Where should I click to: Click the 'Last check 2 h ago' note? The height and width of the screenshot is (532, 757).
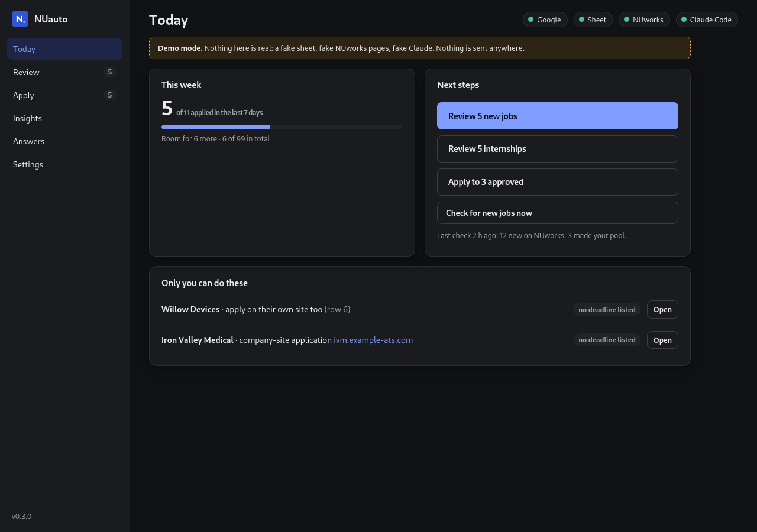532,235
